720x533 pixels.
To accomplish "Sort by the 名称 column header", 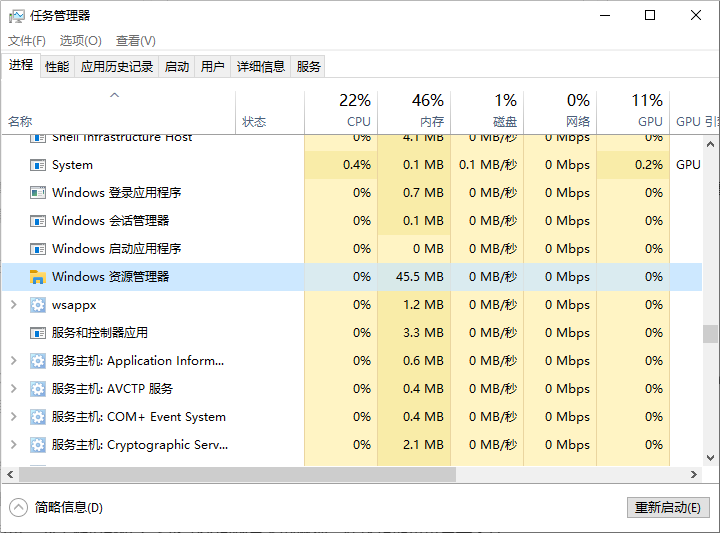I will point(118,112).
